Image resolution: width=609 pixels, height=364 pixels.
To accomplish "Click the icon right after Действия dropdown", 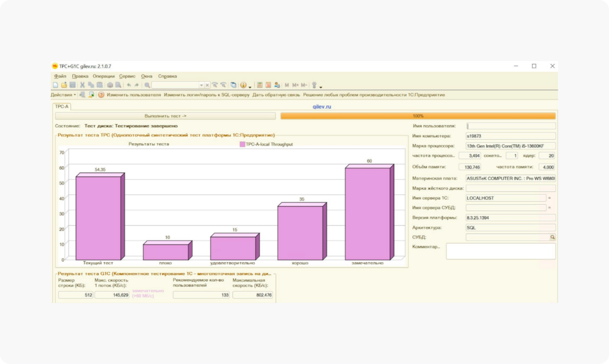I will tap(82, 95).
